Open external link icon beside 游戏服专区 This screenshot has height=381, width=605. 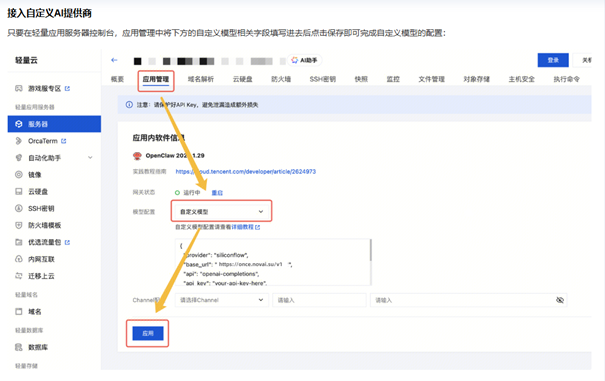(x=67, y=88)
